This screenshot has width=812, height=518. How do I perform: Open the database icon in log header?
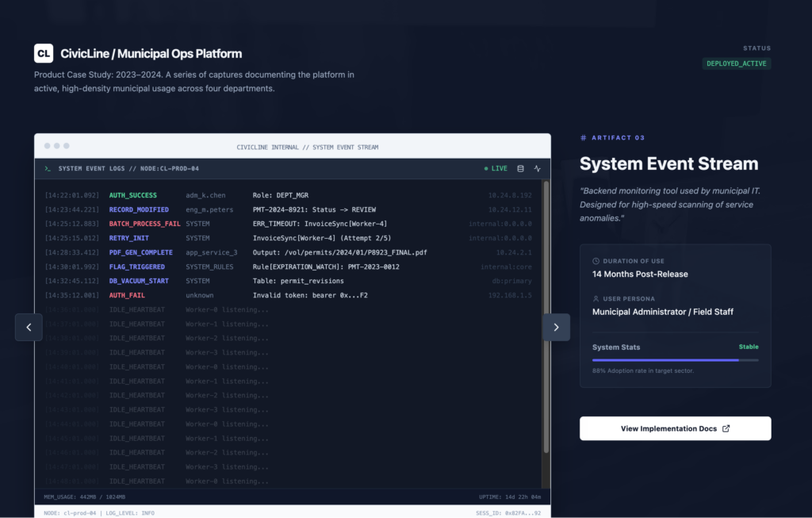(520, 168)
